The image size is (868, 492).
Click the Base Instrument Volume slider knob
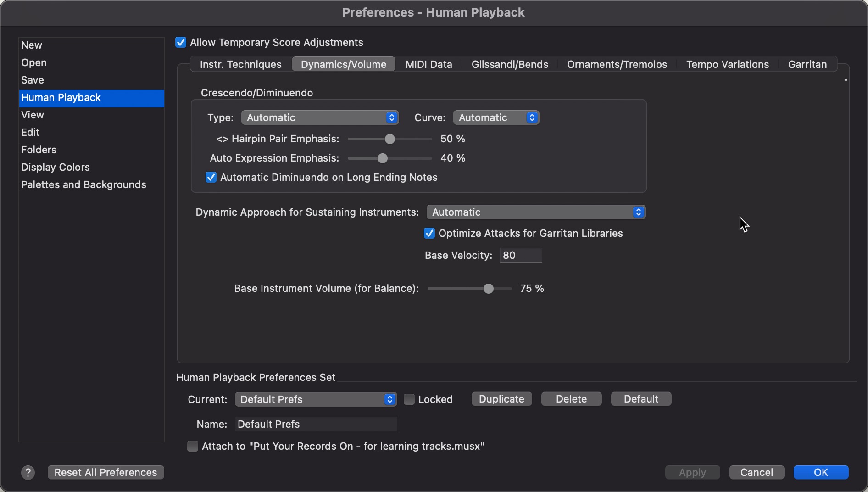click(489, 289)
